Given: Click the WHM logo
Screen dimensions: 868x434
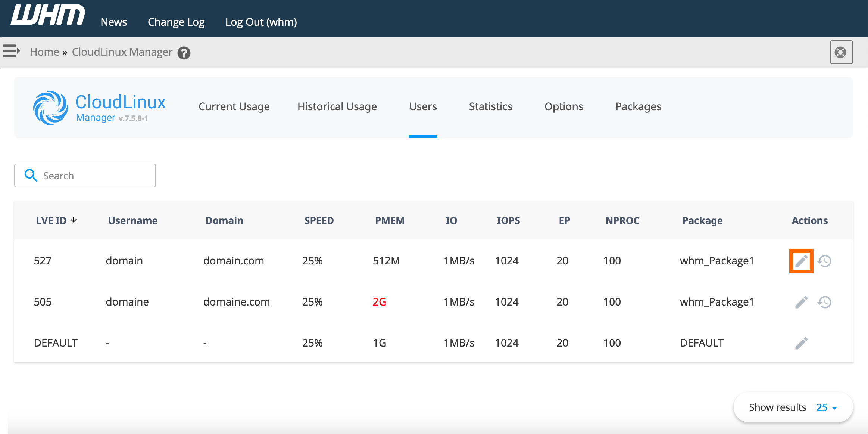Looking at the screenshot, I should pyautogui.click(x=48, y=16).
